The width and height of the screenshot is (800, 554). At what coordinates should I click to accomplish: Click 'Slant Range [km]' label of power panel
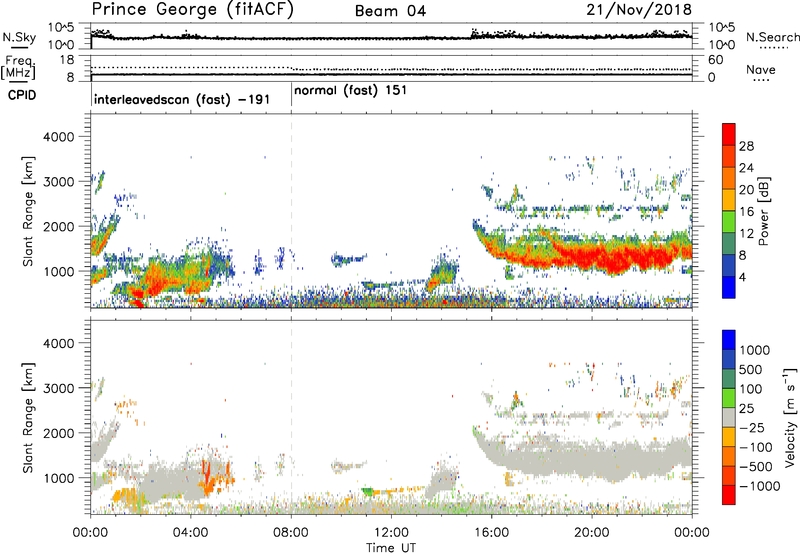[28, 211]
